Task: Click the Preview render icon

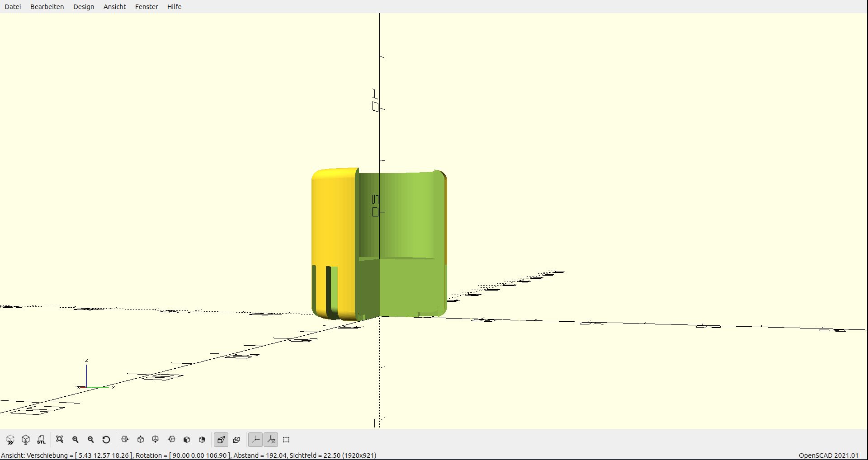Action: 10,440
